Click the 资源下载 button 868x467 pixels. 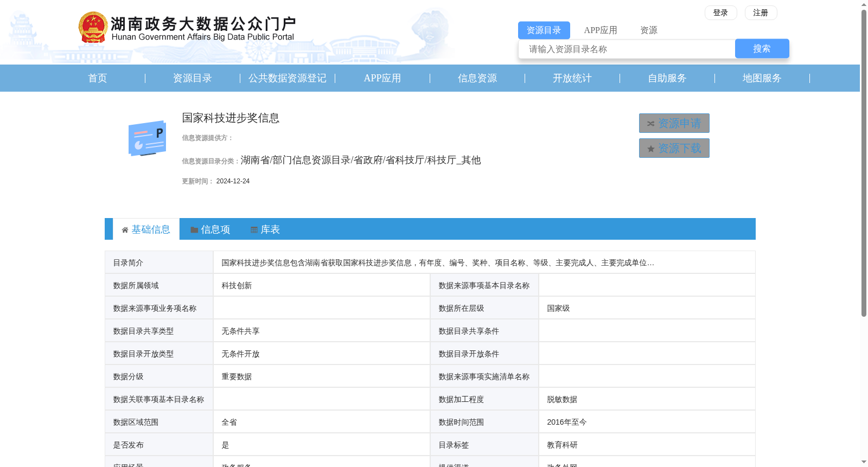coord(674,148)
